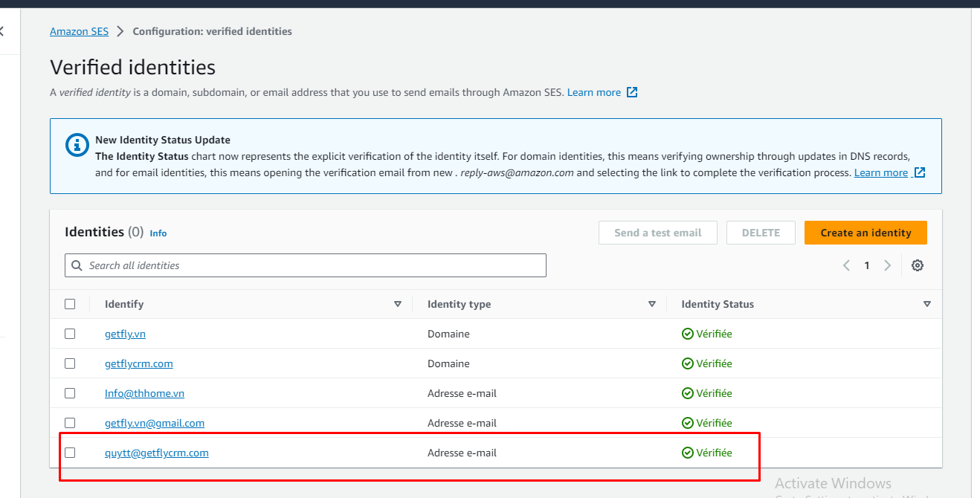Tick the checkbox for Info@thhome.vn
980x498 pixels.
[70, 393]
